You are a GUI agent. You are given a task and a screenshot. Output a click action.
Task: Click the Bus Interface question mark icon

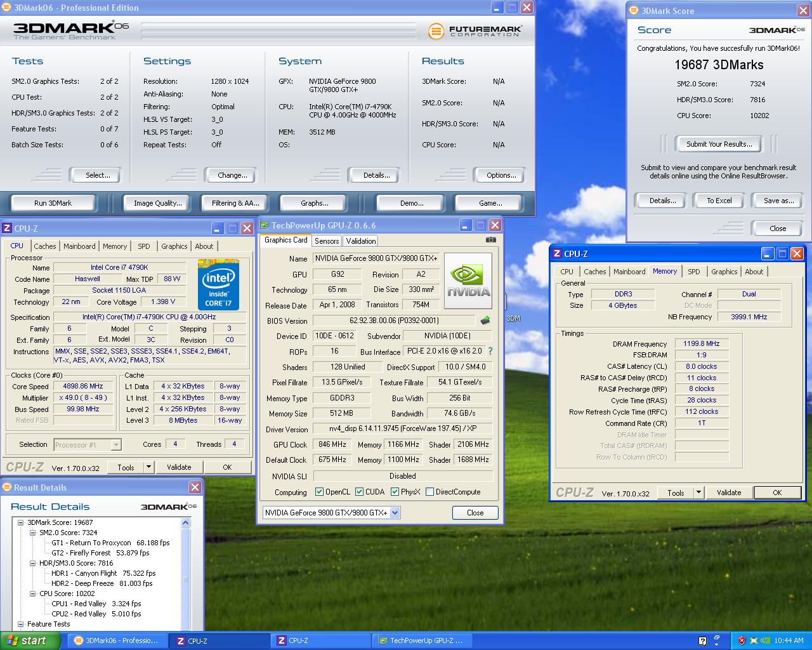pos(490,351)
